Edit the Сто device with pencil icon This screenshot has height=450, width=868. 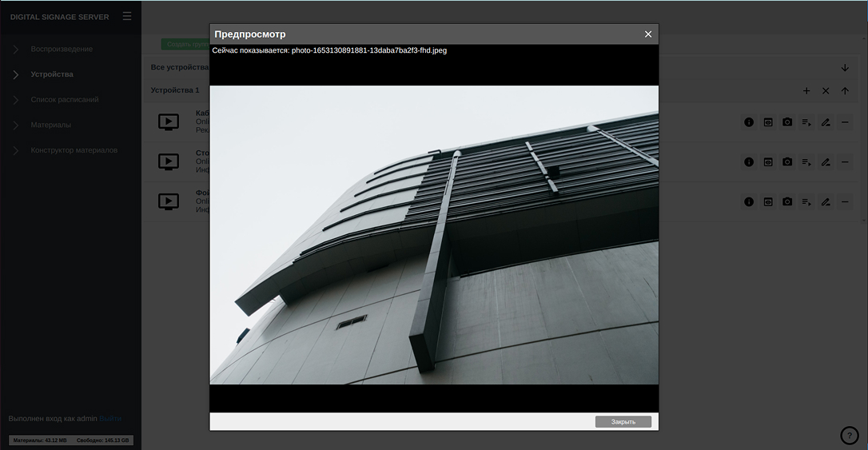coord(826,162)
